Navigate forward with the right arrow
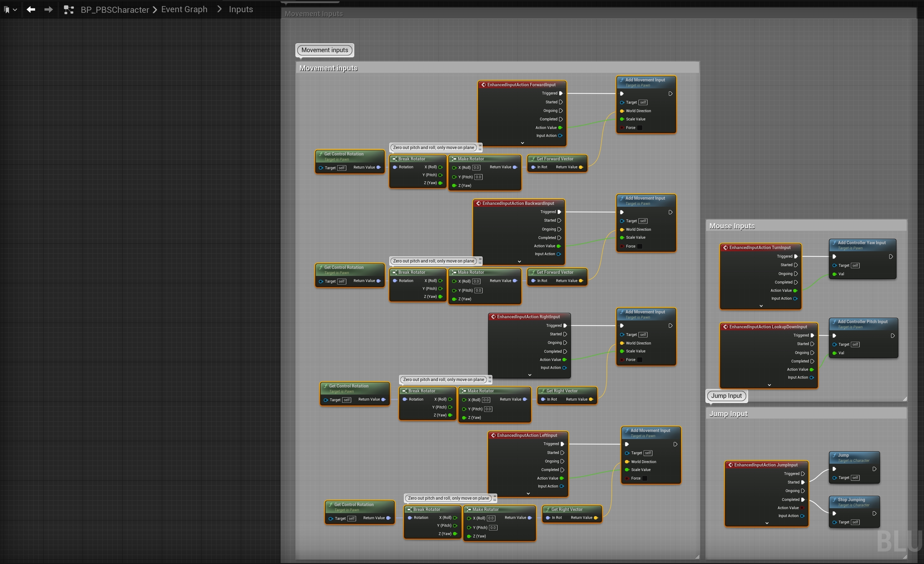 [48, 9]
